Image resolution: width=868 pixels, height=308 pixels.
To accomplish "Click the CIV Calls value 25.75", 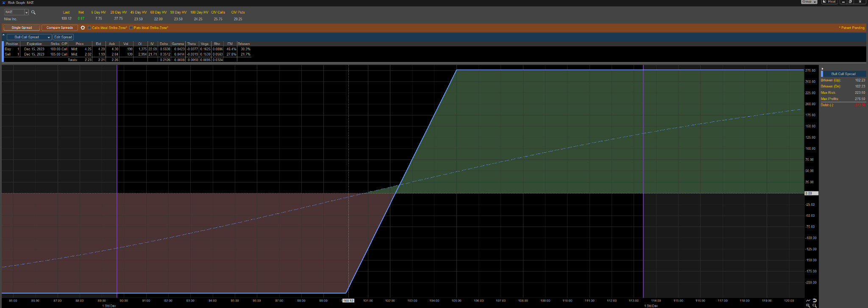I will click(218, 19).
